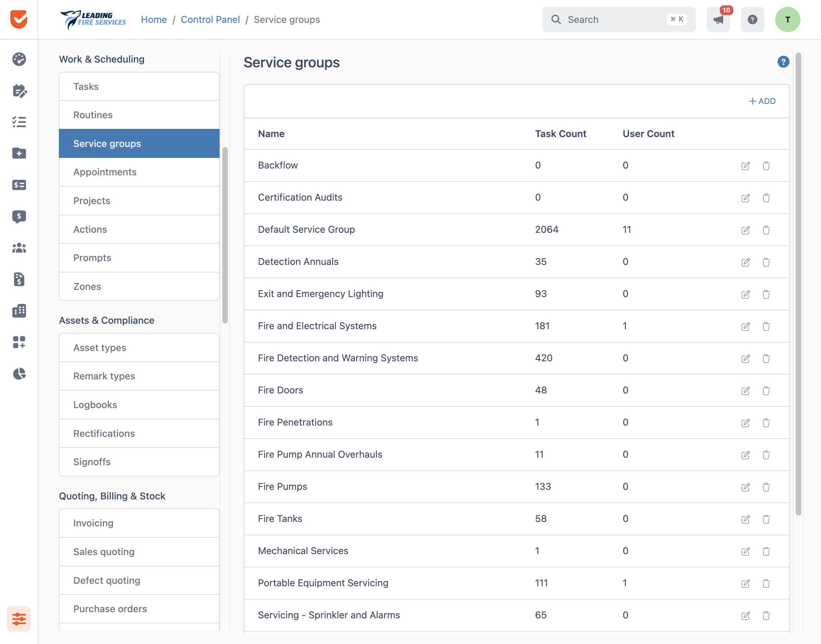Viewport: 821px width, 644px height.
Task: Click the main page vertical scrollbar
Action: pos(798,284)
